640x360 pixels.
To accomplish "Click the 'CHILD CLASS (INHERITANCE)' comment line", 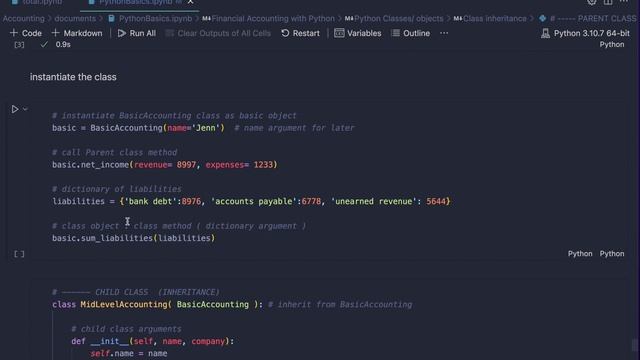I will 136,292.
